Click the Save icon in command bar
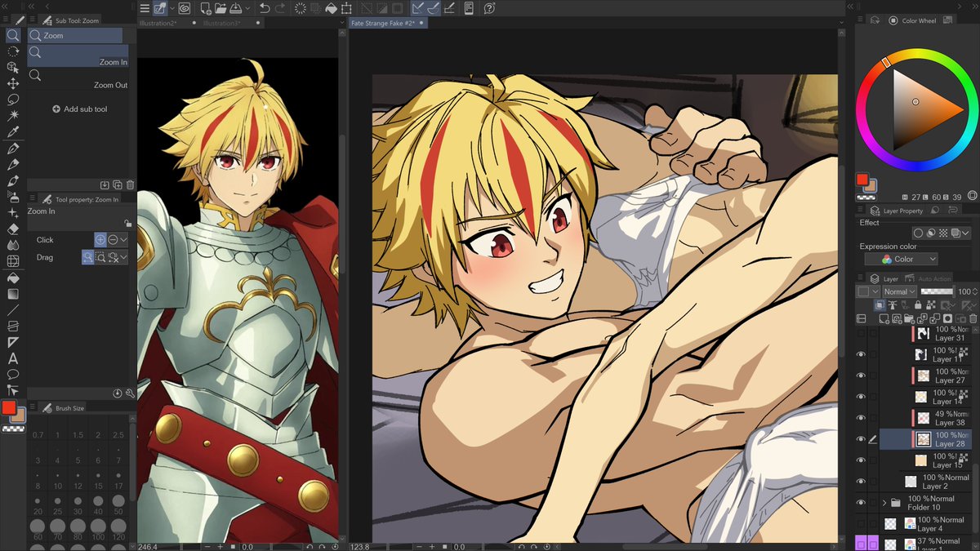Viewport: 980px width, 551px height. click(x=238, y=8)
